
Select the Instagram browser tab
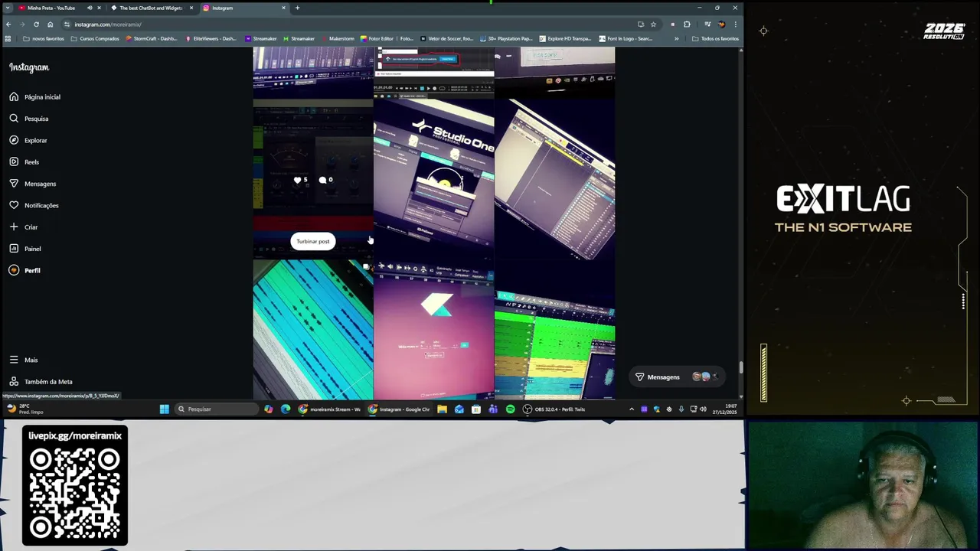pos(243,8)
